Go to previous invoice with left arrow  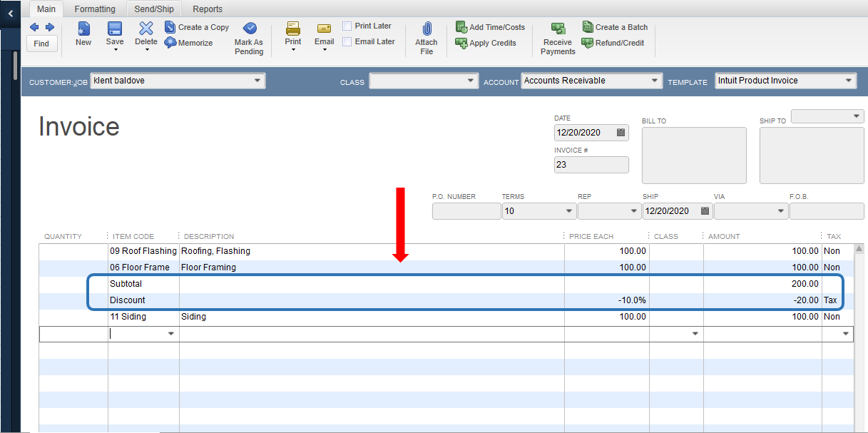click(34, 27)
